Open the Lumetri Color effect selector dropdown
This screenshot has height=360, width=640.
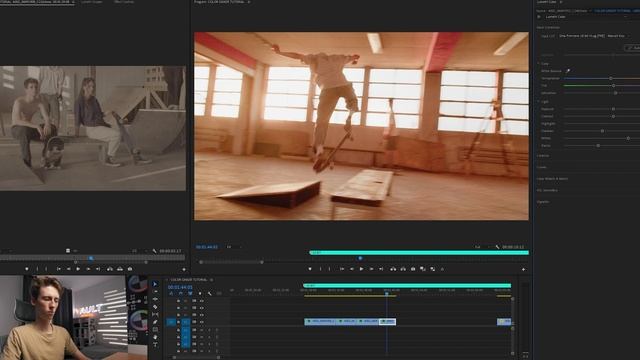point(587,17)
